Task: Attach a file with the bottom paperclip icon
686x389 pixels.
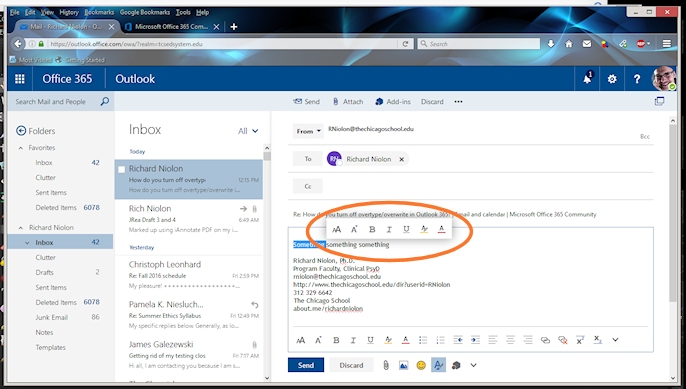Action: tap(386, 365)
